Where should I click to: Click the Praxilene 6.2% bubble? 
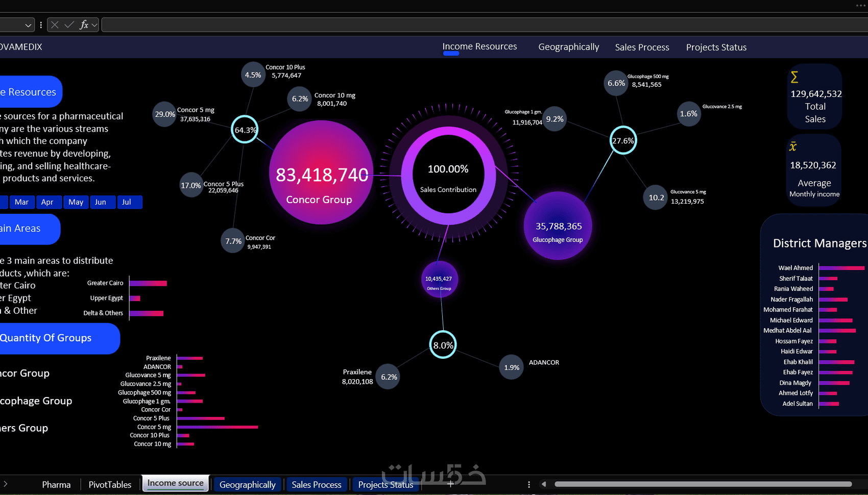(388, 377)
